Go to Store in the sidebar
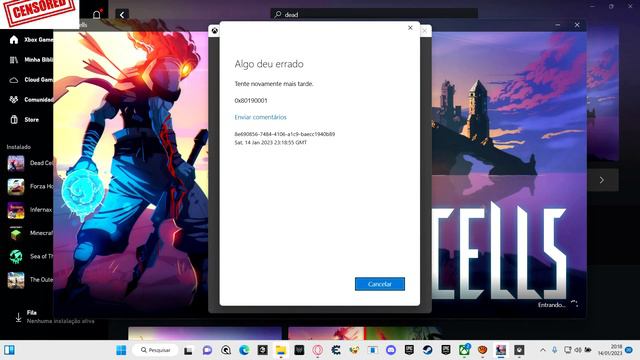The image size is (640, 360). (x=24, y=120)
